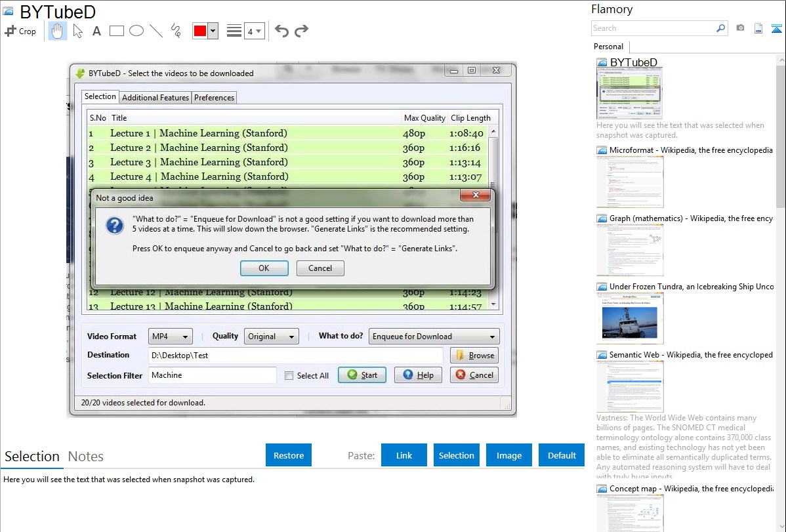The image size is (786, 532).
Task: Expand the line width dropdown showing 4
Action: [x=254, y=31]
